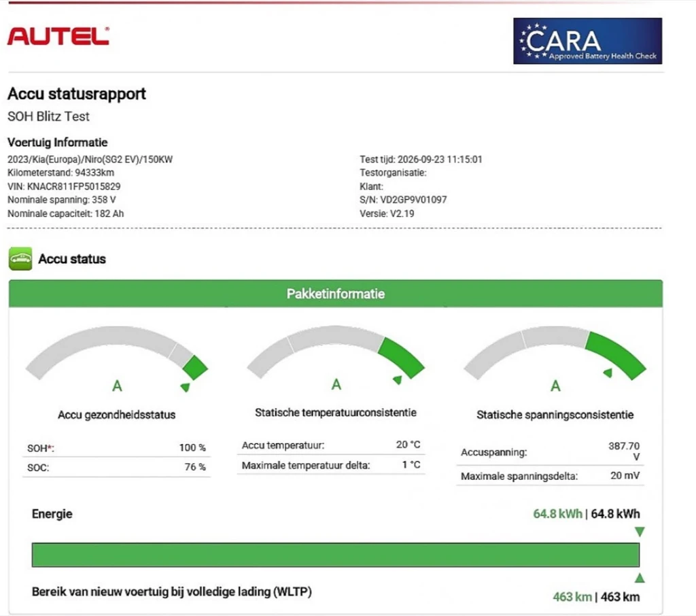Click the Maximale temperatuur delta label

[306, 466]
